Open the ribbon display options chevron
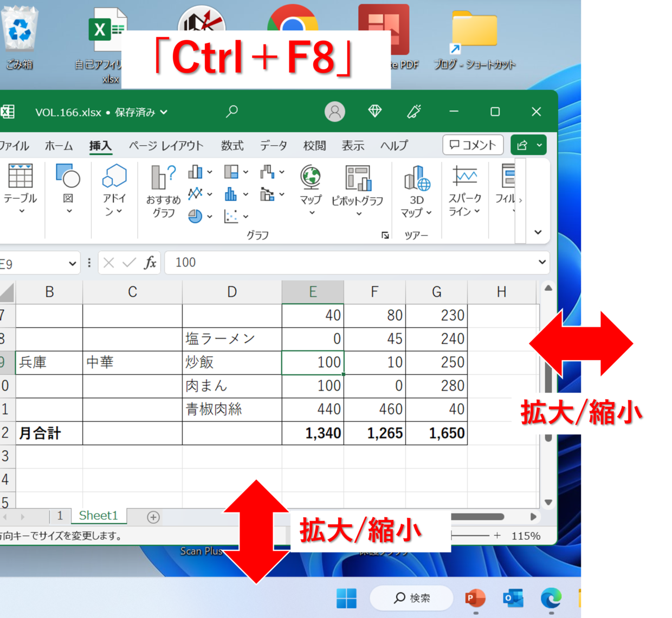 pyautogui.click(x=538, y=232)
